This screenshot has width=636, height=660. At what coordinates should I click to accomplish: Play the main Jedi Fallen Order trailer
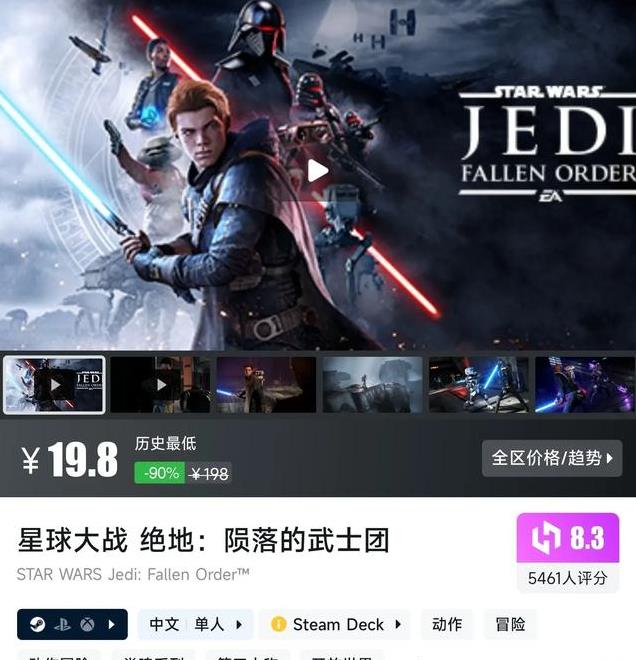[318, 171]
